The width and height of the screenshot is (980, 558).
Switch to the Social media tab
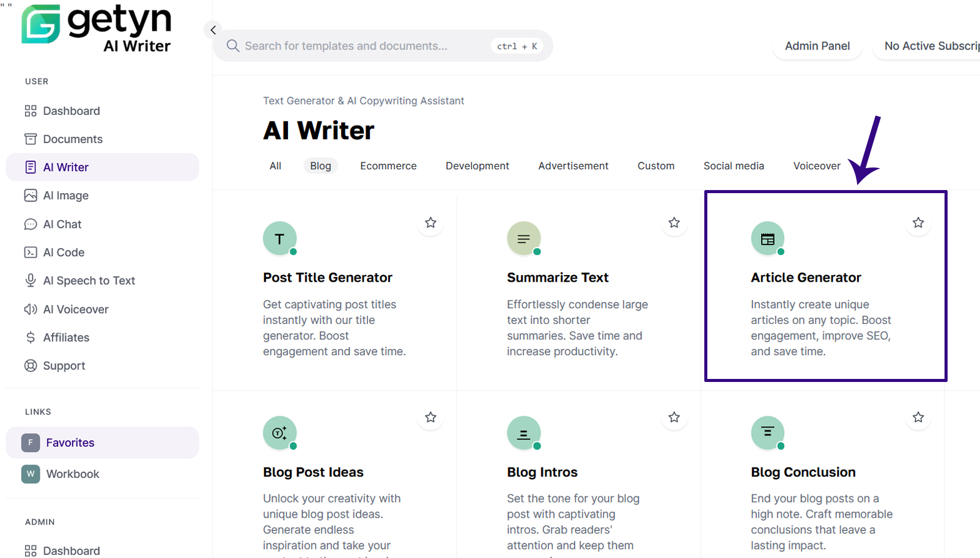click(x=734, y=166)
